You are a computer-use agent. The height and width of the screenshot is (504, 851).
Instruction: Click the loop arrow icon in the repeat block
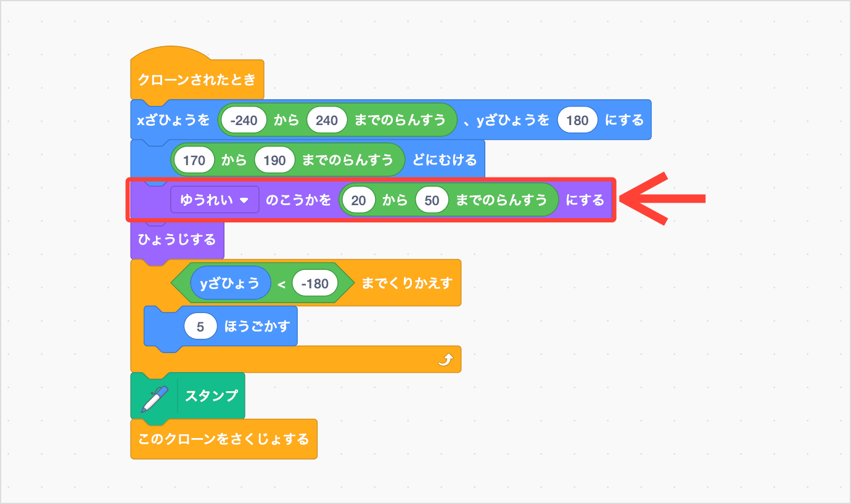pos(445,360)
